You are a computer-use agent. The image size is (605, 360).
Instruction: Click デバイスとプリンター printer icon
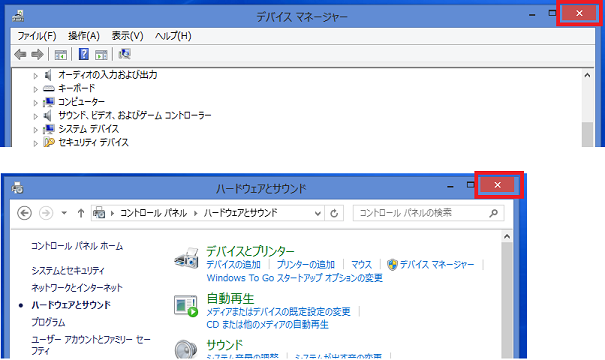186,258
